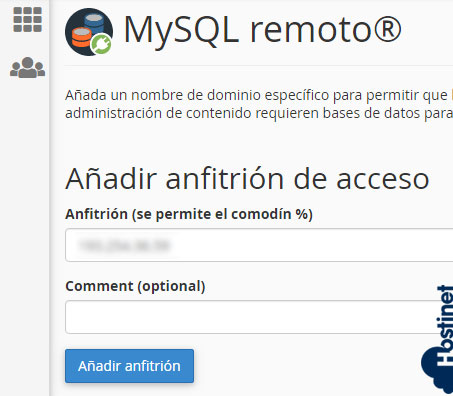Image resolution: width=453 pixels, height=396 pixels.
Task: Click the Añadir anfitrión button
Action: point(129,366)
